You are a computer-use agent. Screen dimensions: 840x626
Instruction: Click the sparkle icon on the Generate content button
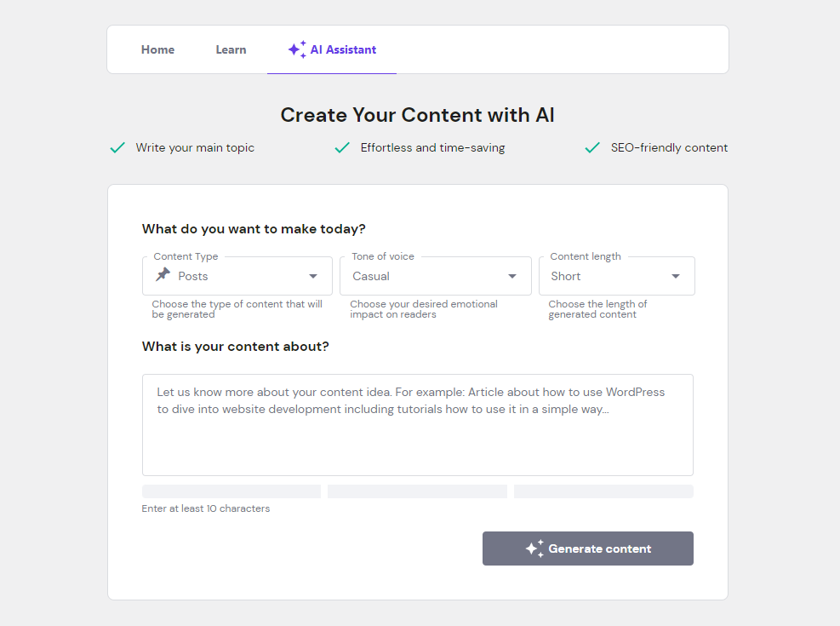tap(534, 548)
